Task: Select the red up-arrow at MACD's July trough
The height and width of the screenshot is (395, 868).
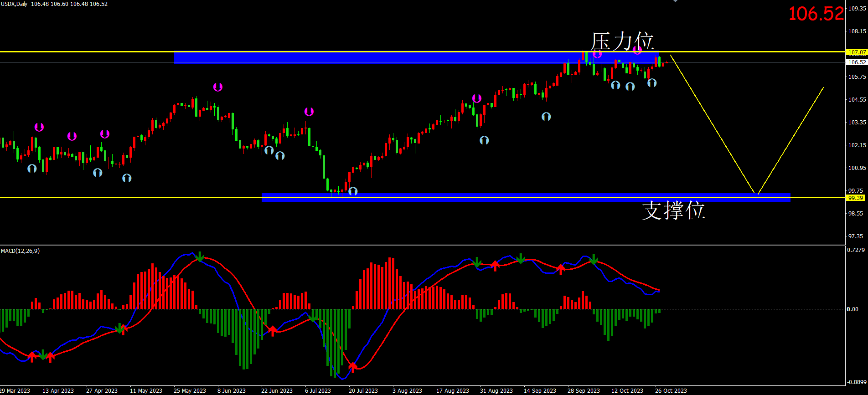Action: coord(353,367)
